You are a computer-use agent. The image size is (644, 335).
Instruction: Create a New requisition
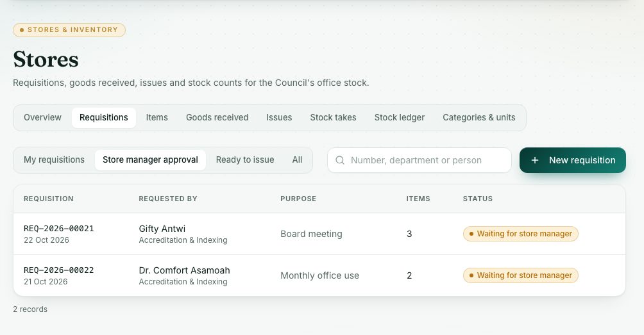point(573,160)
